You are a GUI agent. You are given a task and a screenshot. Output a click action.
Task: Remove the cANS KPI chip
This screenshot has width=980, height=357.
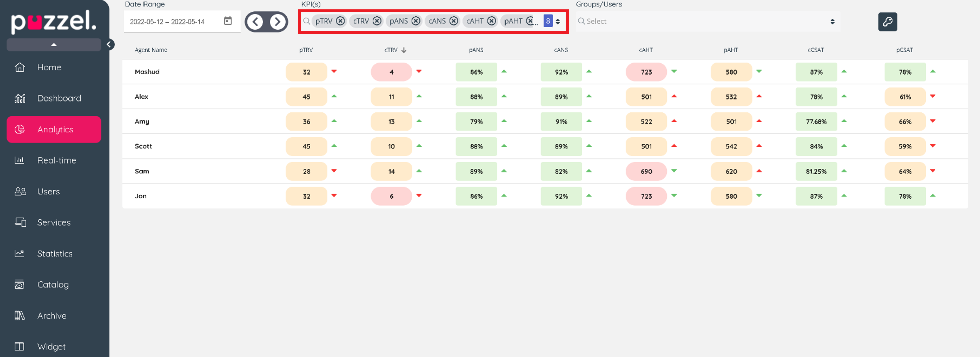(453, 21)
